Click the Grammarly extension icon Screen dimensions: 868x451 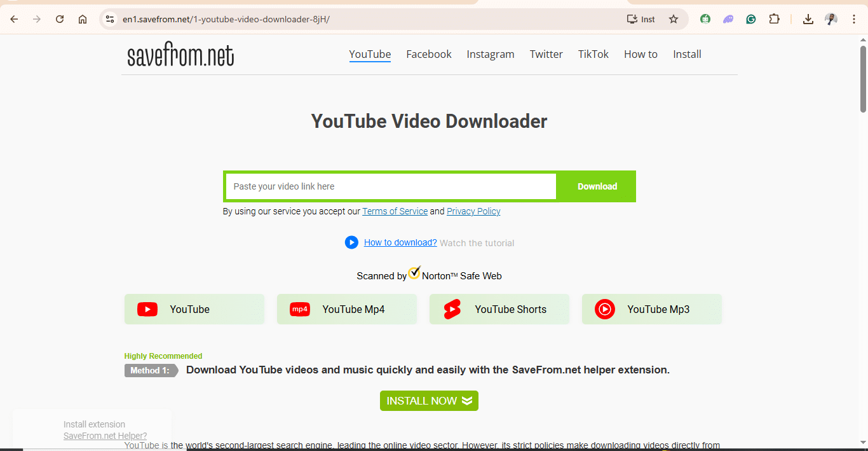(751, 19)
